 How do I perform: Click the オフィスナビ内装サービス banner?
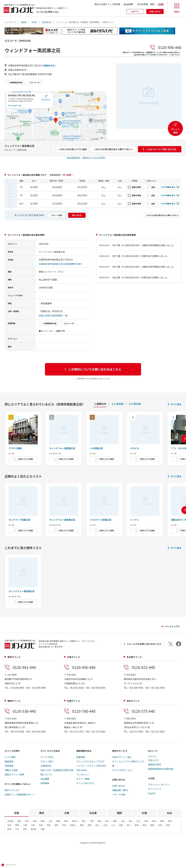tap(33, 31)
